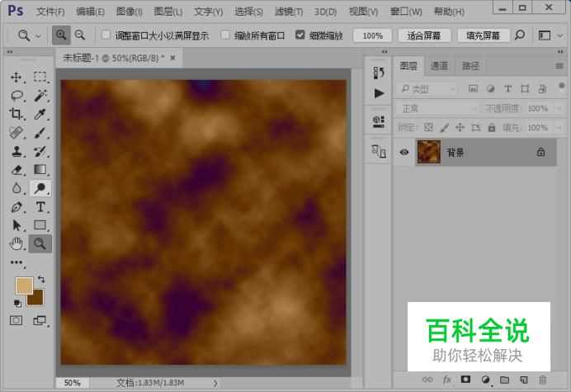
Task: Select the Magic Wand tool
Action: pyautogui.click(x=40, y=96)
